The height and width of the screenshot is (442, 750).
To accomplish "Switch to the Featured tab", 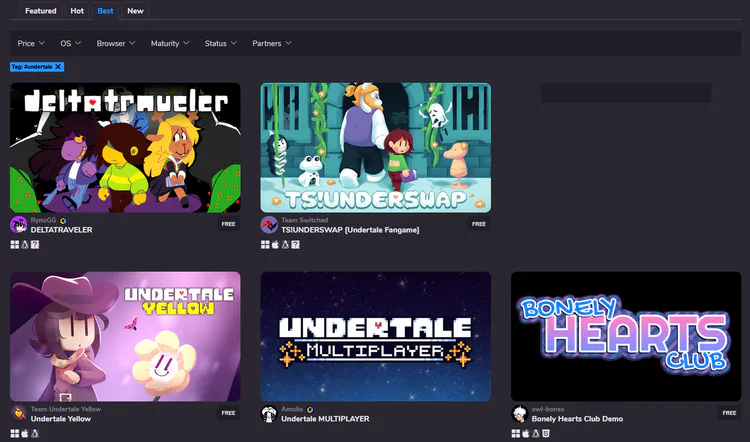I will pyautogui.click(x=41, y=11).
